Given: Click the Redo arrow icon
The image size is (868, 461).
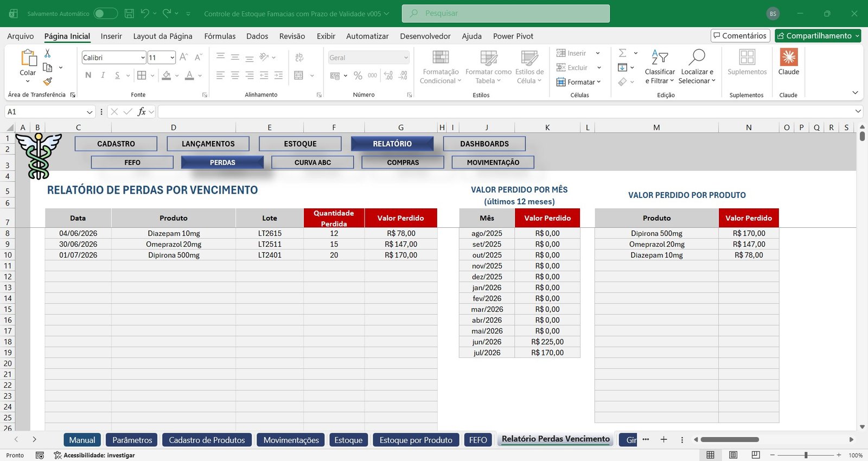Looking at the screenshot, I should click(x=167, y=13).
